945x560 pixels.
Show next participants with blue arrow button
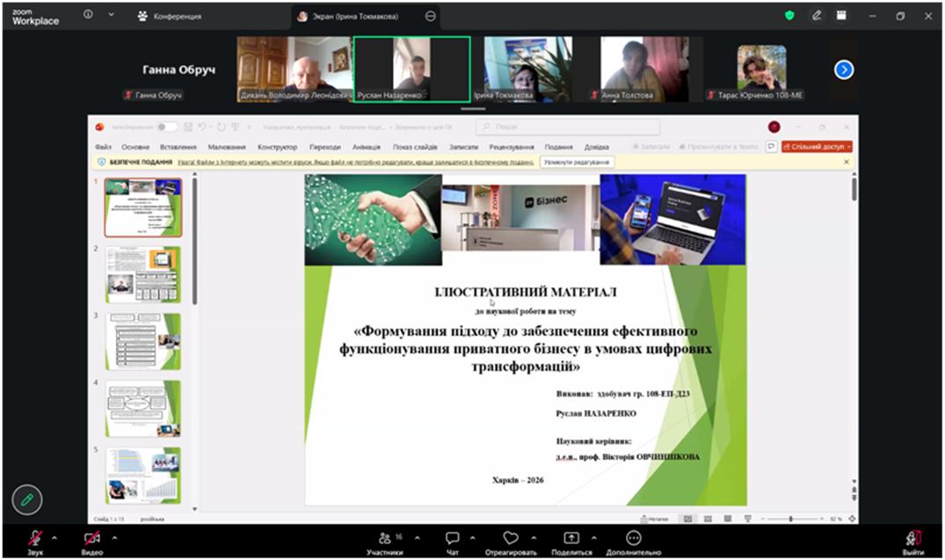844,69
